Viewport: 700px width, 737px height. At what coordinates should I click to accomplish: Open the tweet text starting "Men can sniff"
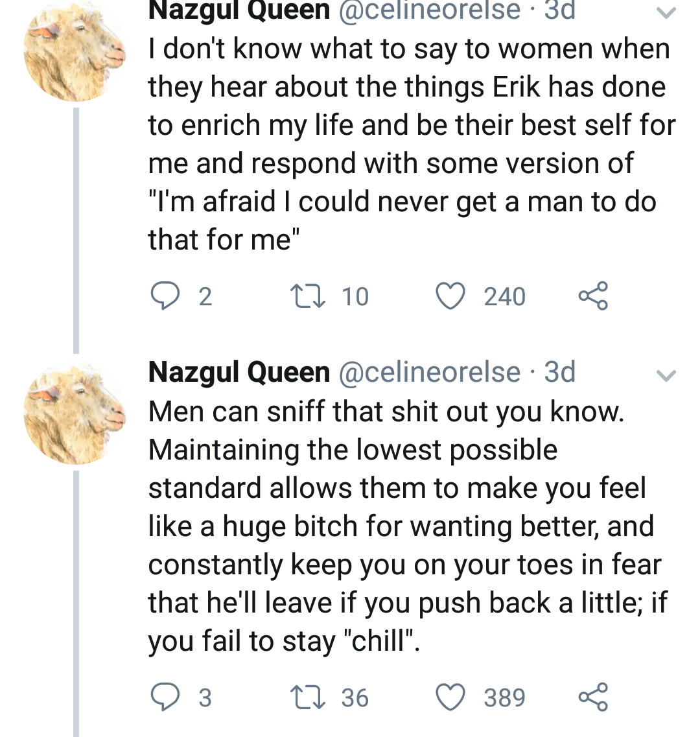pos(405,526)
